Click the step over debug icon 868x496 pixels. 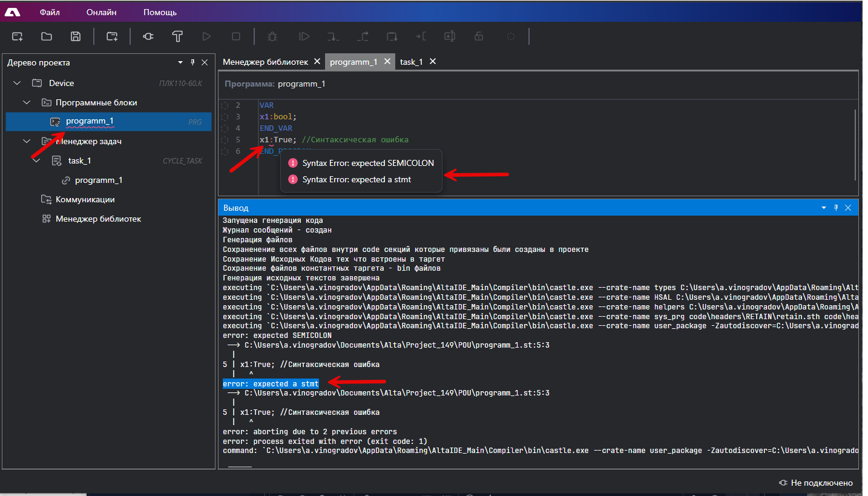pyautogui.click(x=392, y=36)
